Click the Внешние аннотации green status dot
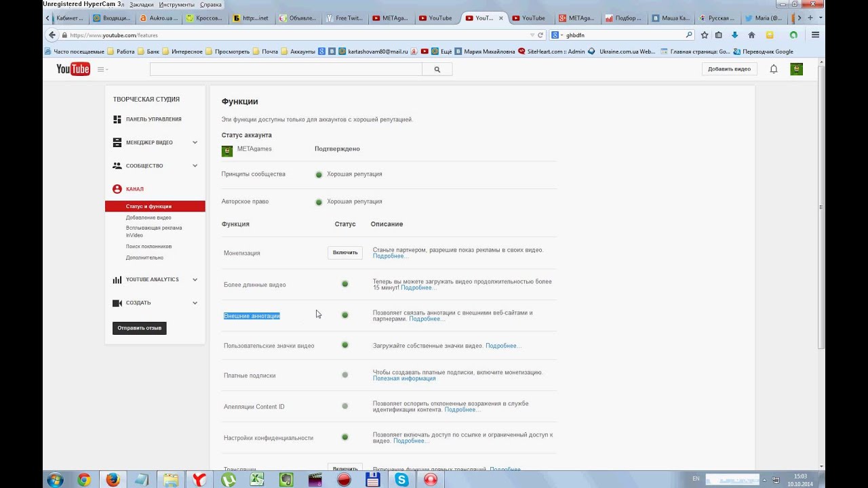The image size is (868, 488). click(344, 315)
